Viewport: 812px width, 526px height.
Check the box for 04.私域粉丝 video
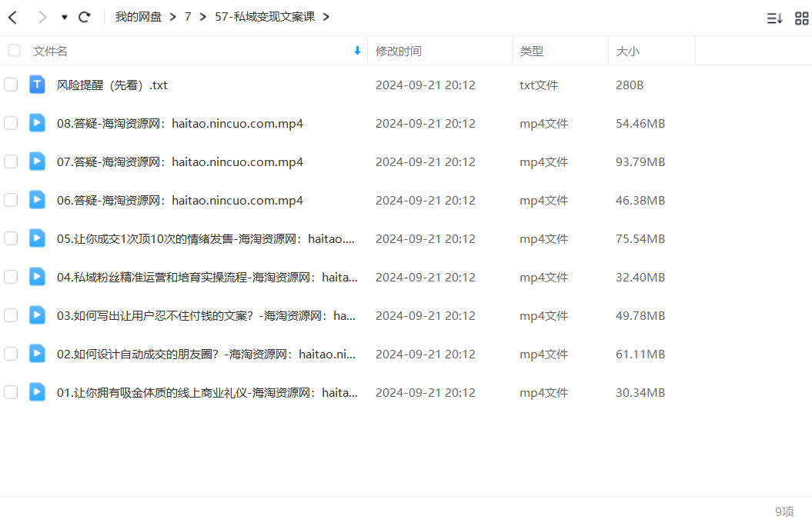(11, 277)
